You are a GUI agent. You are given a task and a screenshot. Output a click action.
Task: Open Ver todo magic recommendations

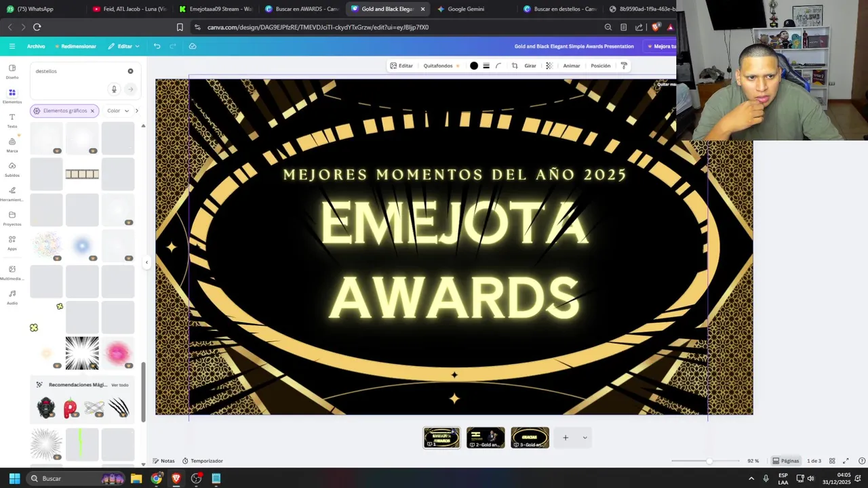tap(120, 385)
